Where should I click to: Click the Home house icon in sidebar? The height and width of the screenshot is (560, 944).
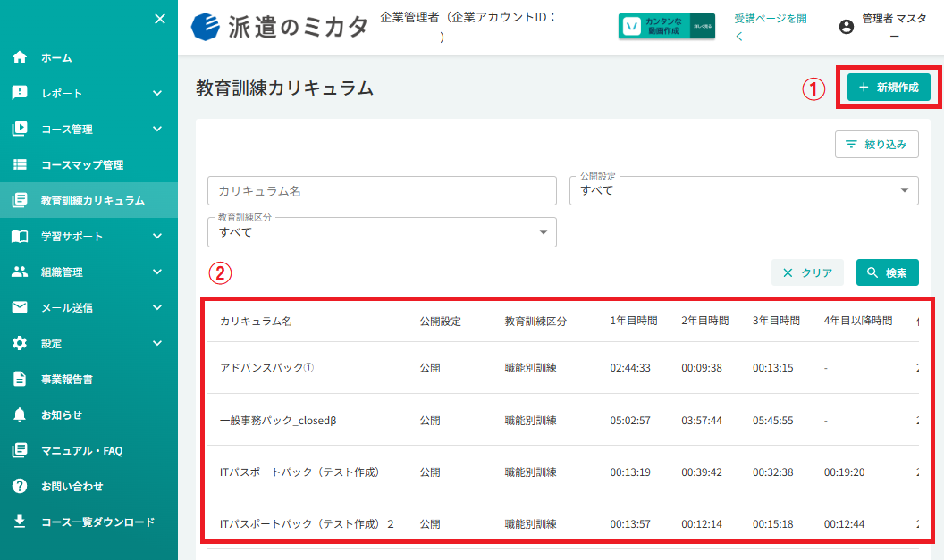[20, 57]
